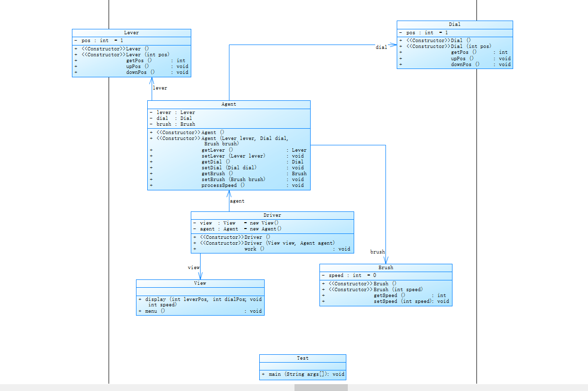588x391 pixels.
Task: Select Agent's 'dial : Dial' attribute
Action: [171, 118]
